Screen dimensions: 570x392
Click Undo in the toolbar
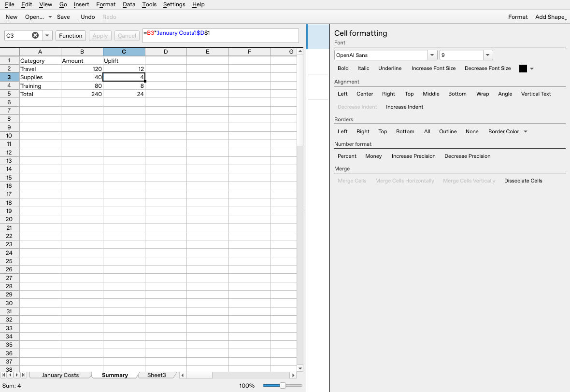87,17
